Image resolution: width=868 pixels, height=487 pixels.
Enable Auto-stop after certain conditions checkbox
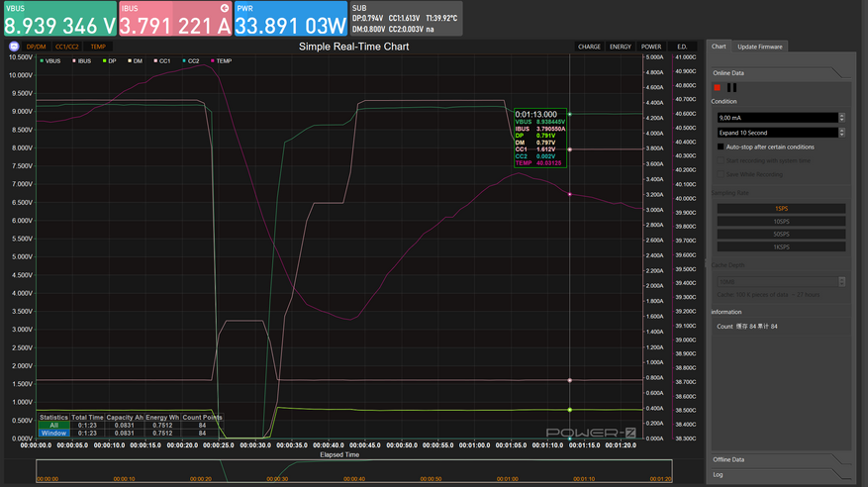722,146
